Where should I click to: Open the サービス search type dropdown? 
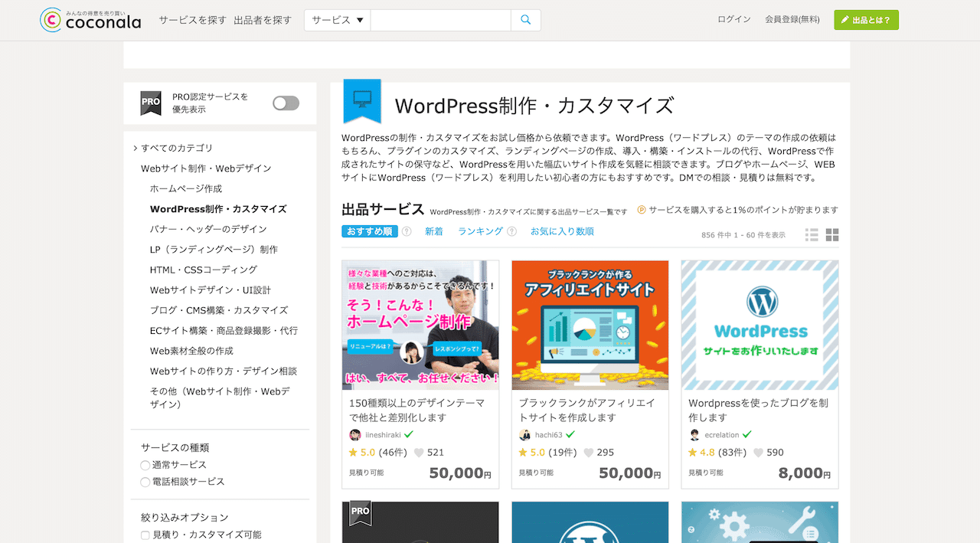(x=338, y=20)
